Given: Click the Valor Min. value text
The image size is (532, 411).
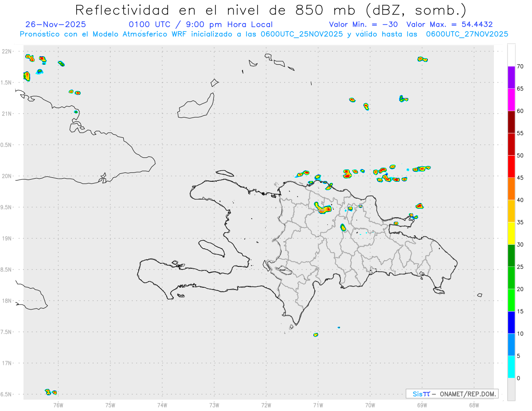Looking at the screenshot, I should (364, 24).
